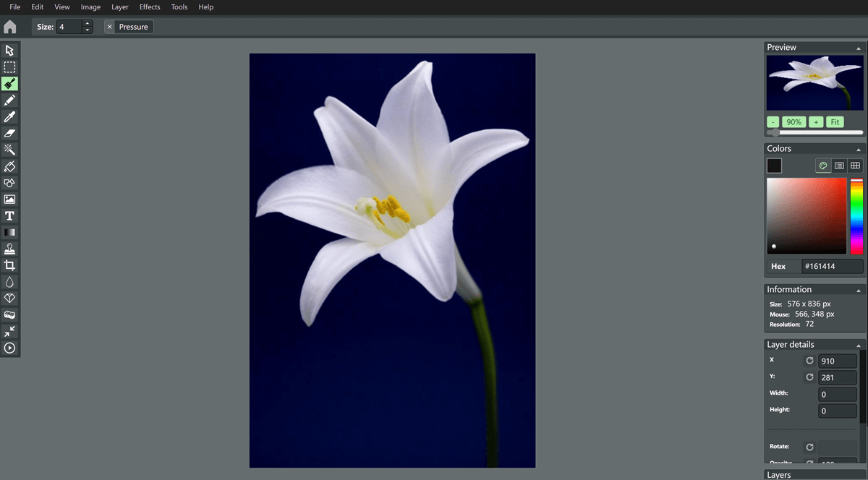Activate the Crop tool

click(x=10, y=265)
